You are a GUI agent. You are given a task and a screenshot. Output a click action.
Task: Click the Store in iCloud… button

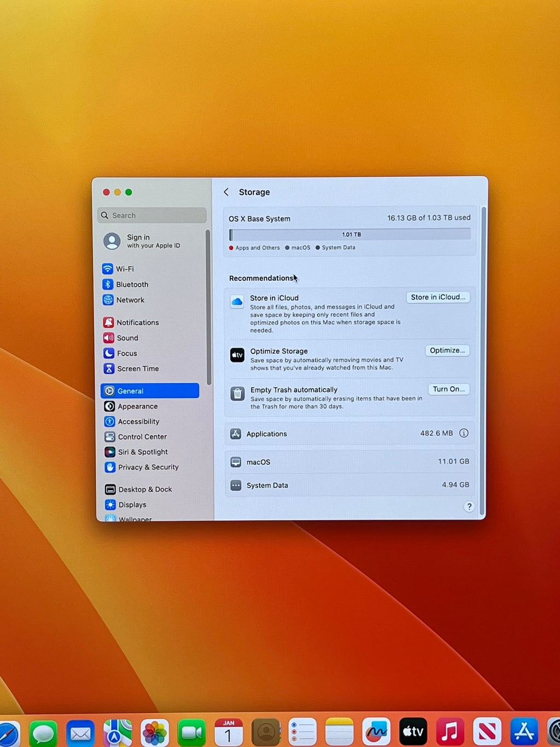[437, 297]
